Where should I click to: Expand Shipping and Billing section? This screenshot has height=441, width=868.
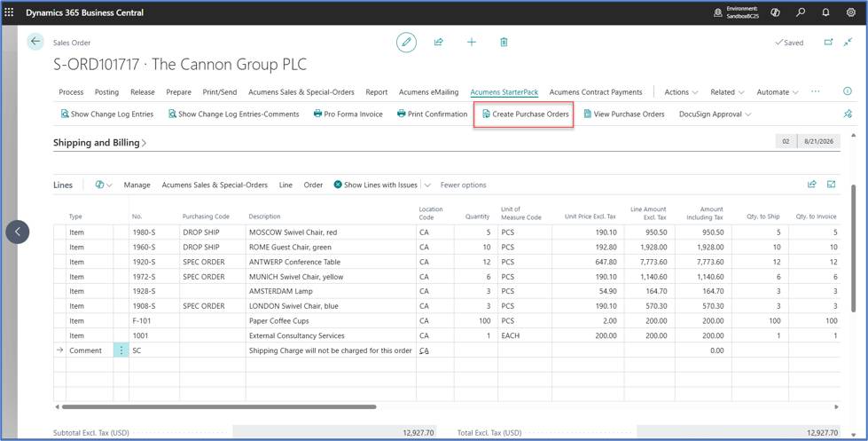pyautogui.click(x=99, y=142)
